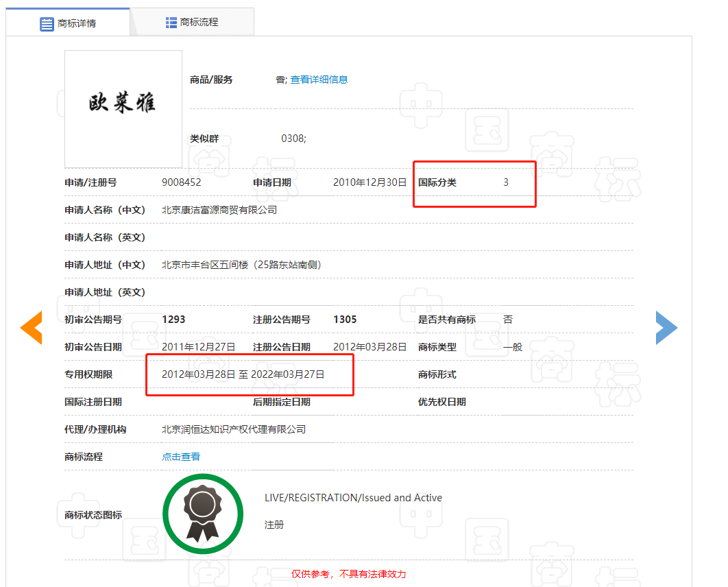Image resolution: width=728 pixels, height=587 pixels.
Task: Select applicant address 北京市丰台区五间楼
Action: (205, 265)
